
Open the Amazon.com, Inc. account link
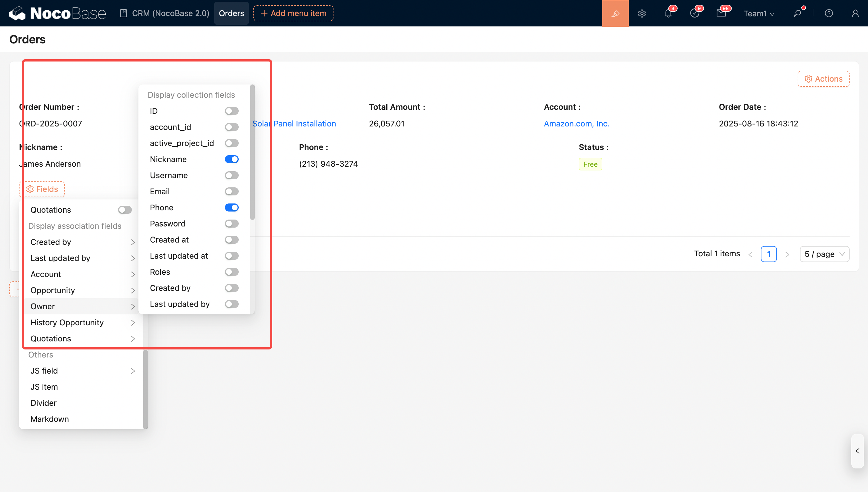tap(576, 124)
